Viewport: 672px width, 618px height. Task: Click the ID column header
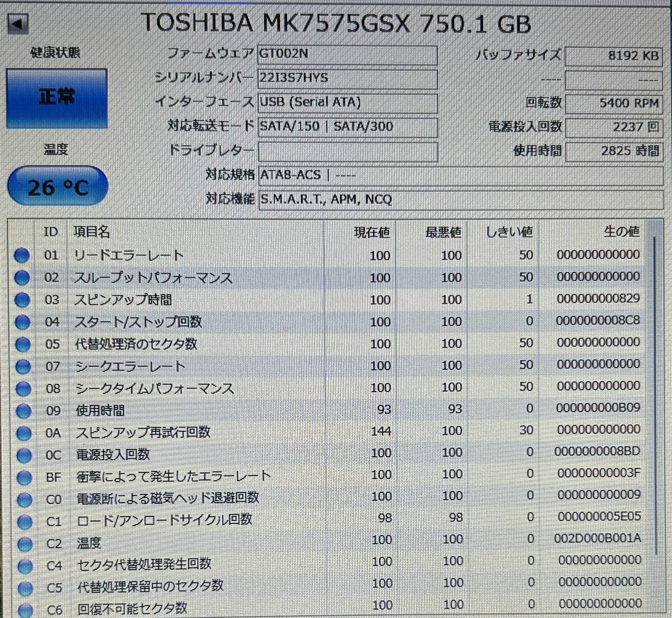pos(50,232)
